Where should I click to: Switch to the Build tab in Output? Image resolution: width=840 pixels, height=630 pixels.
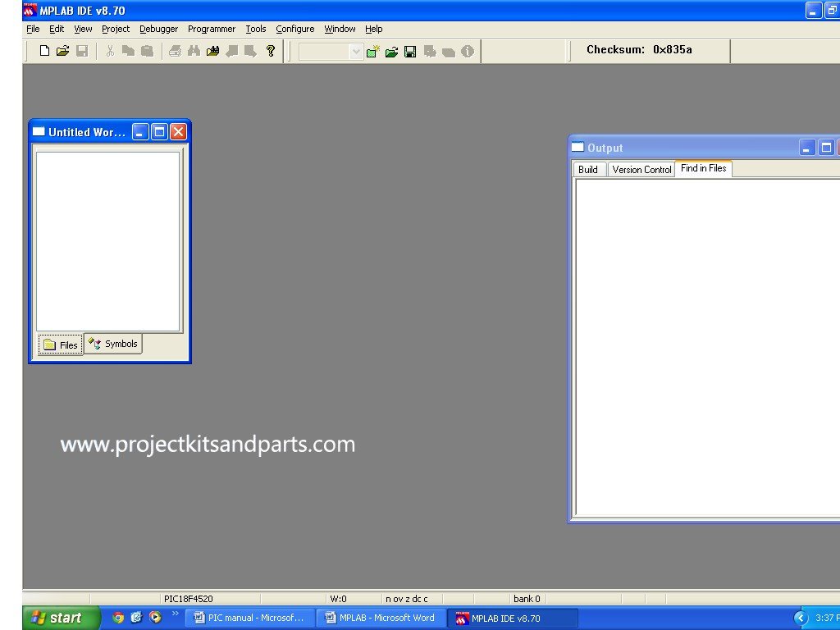point(588,170)
